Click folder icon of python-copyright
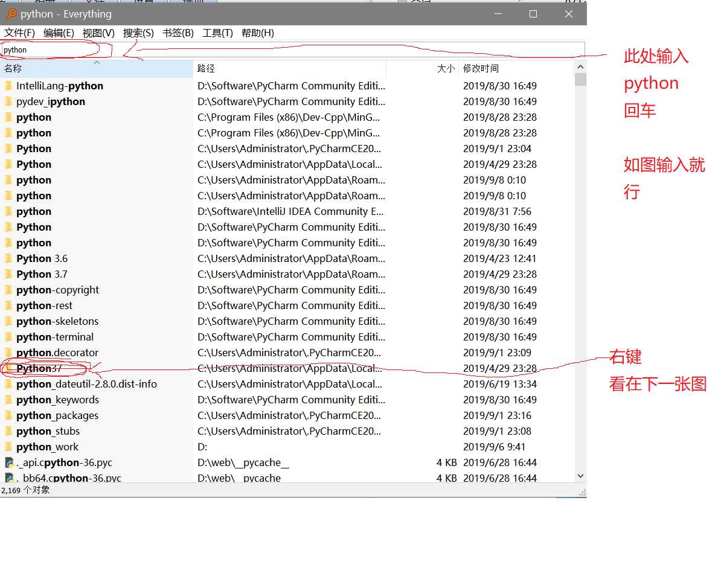The width and height of the screenshot is (724, 588). click(x=8, y=290)
